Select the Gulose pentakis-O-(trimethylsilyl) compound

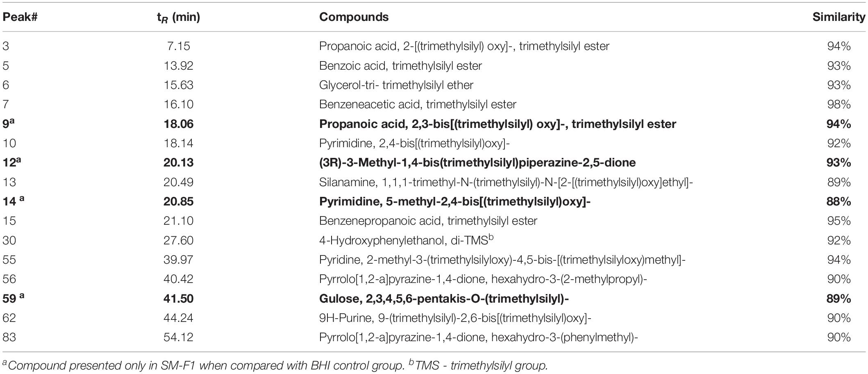tap(444, 299)
